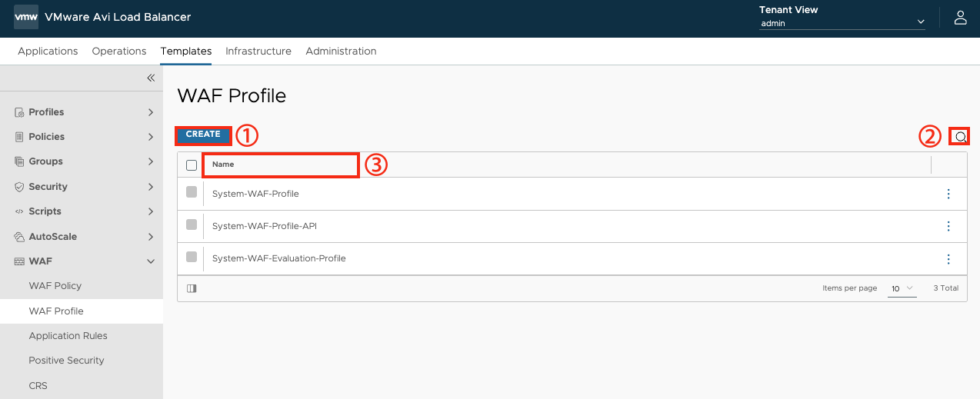Click the Groups label in sidebar
The width and height of the screenshot is (980, 399).
[x=45, y=161]
